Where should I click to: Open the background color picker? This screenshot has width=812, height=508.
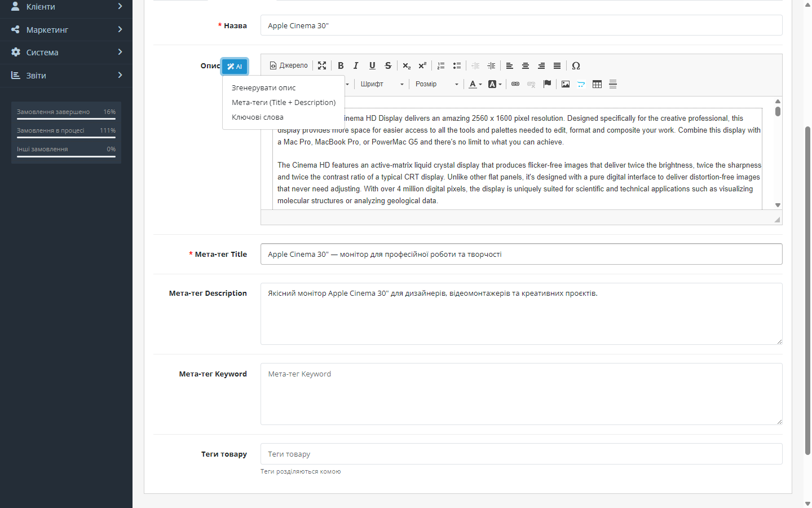tap(495, 84)
